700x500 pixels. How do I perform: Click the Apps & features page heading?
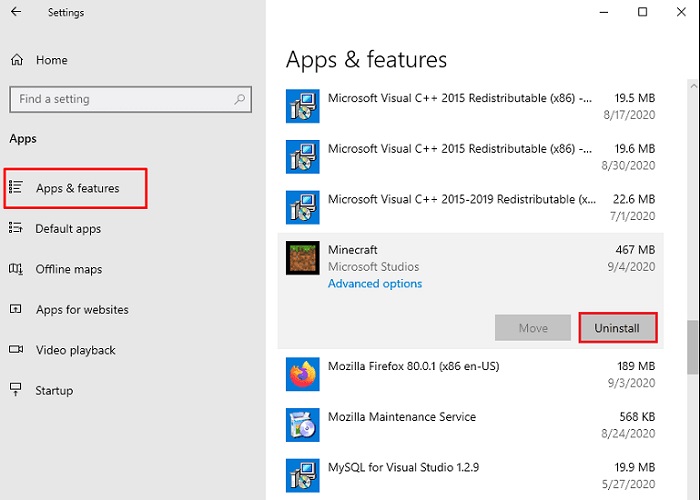coord(367,60)
